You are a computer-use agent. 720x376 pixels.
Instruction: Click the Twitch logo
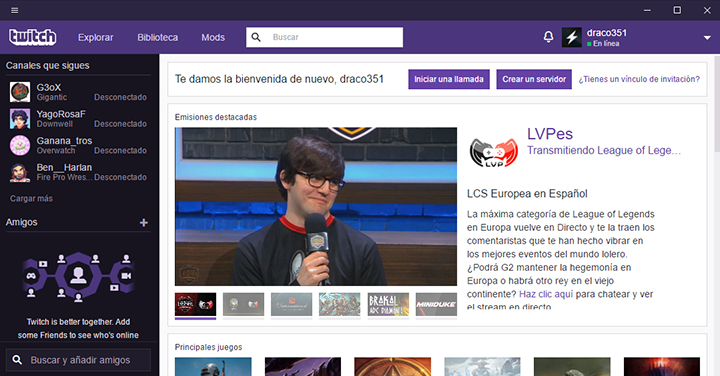33,37
